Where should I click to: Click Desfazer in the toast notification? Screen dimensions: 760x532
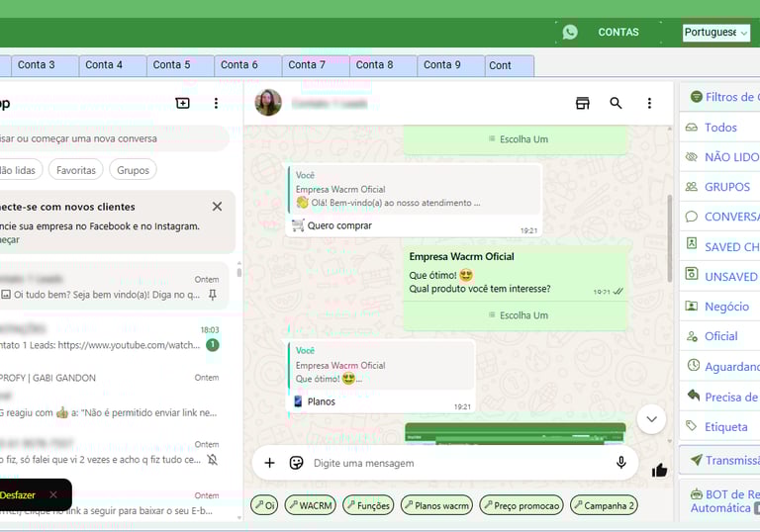[18, 495]
